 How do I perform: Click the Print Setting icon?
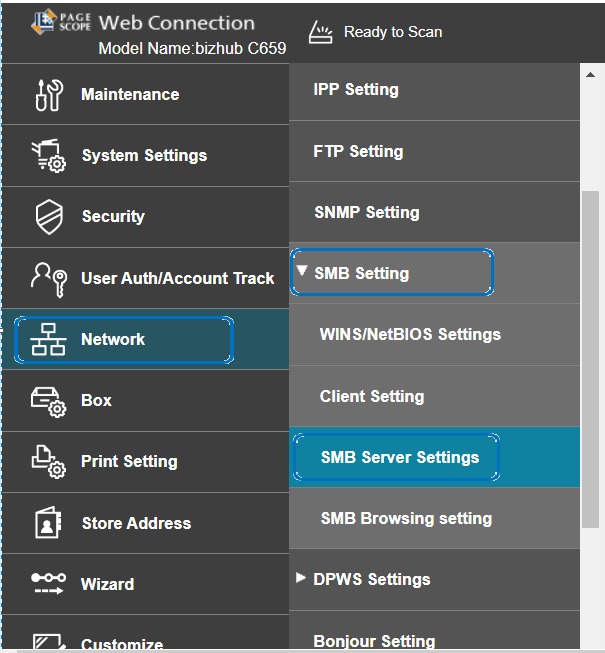[49, 462]
